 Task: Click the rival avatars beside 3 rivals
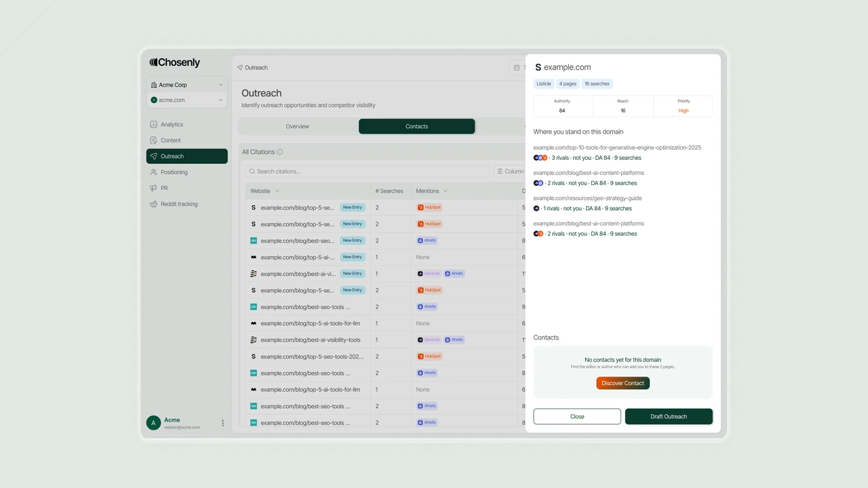[540, 158]
